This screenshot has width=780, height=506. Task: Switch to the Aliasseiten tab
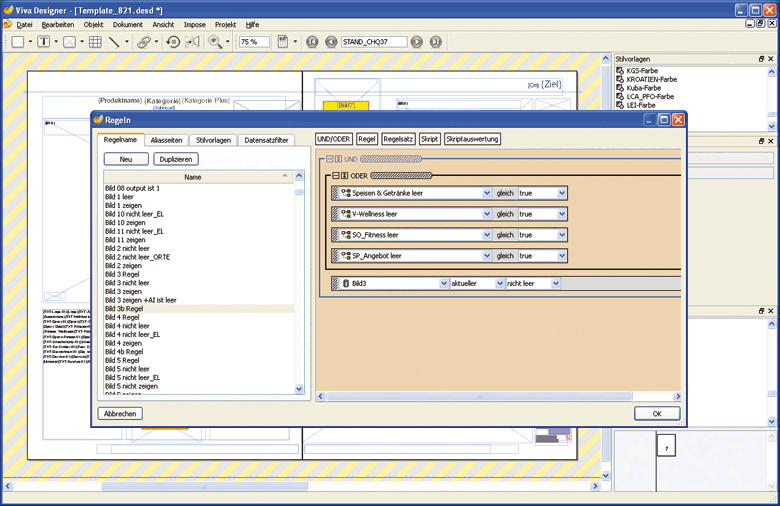166,140
